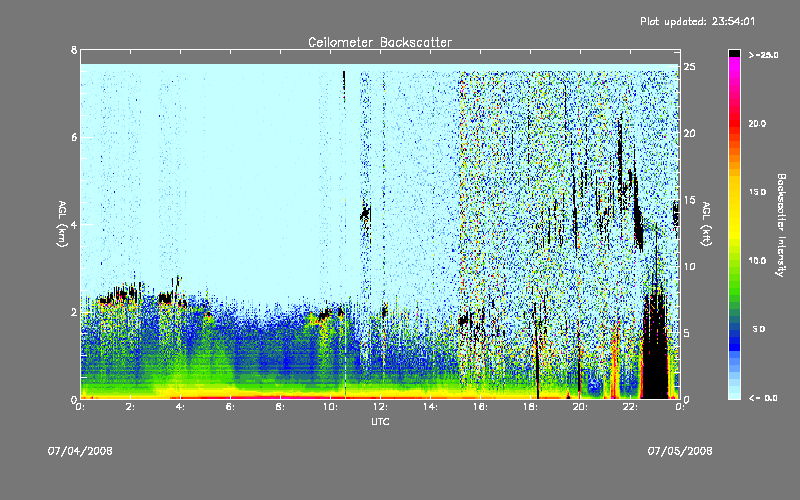Viewport: 800px width, 500px height.
Task: Click the 10.0 colorbar tick label
Action: (x=757, y=260)
